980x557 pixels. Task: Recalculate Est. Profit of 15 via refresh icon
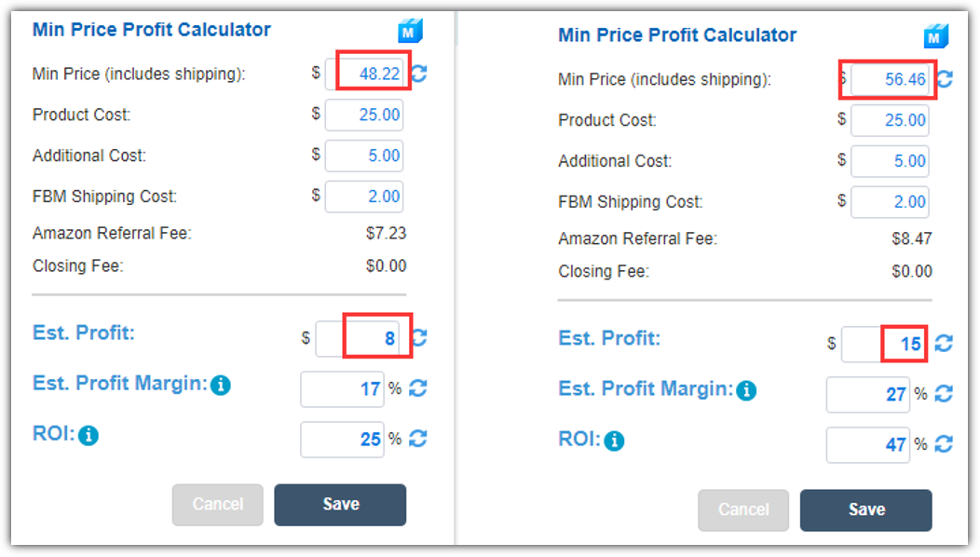pyautogui.click(x=944, y=343)
